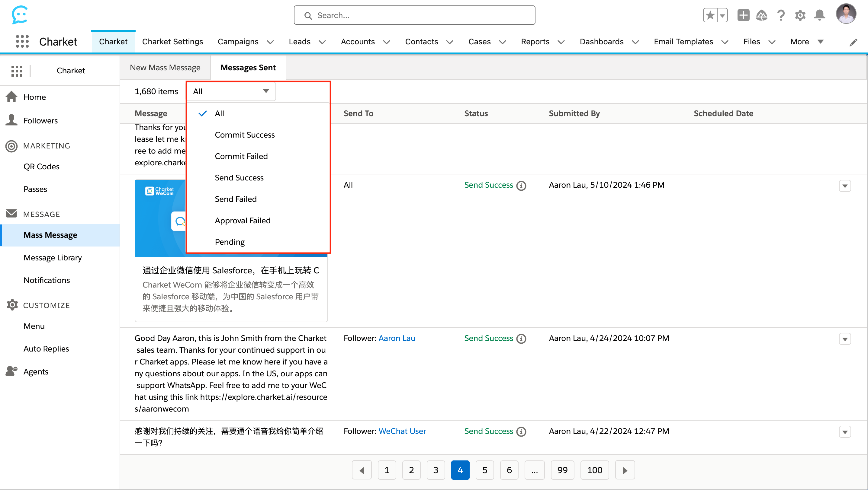Open row actions for 4/22/2024 message
Viewport: 868px width, 490px height.
tap(845, 432)
